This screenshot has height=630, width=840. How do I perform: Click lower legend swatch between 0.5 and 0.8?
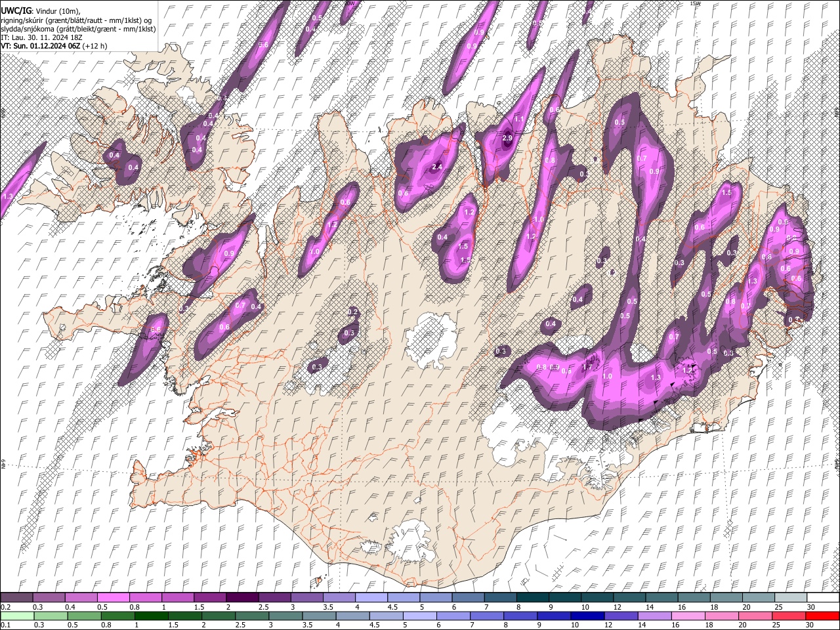click(x=84, y=616)
